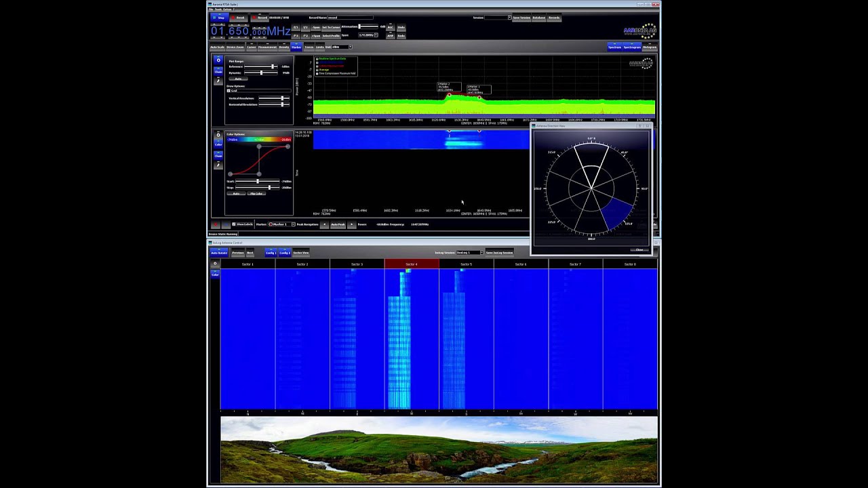Screen dimensions: 868x488
Task: Switch to the Spectrogram view tab
Action: tap(632, 47)
